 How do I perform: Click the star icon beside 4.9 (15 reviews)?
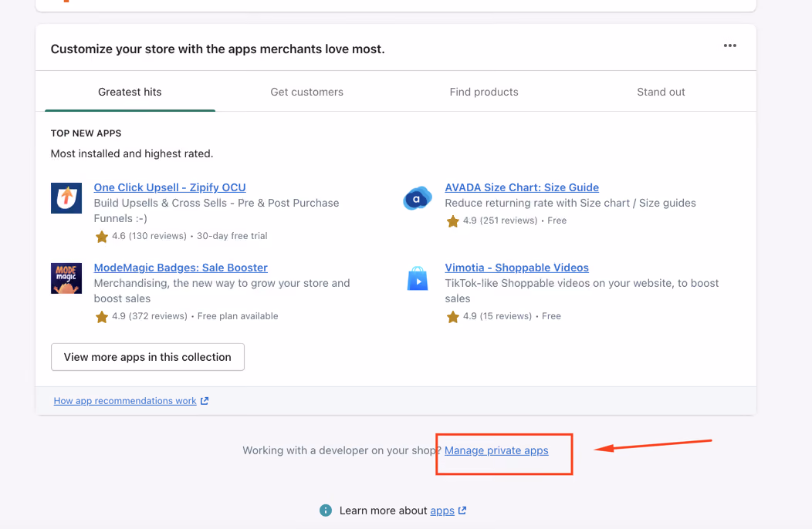coord(452,317)
